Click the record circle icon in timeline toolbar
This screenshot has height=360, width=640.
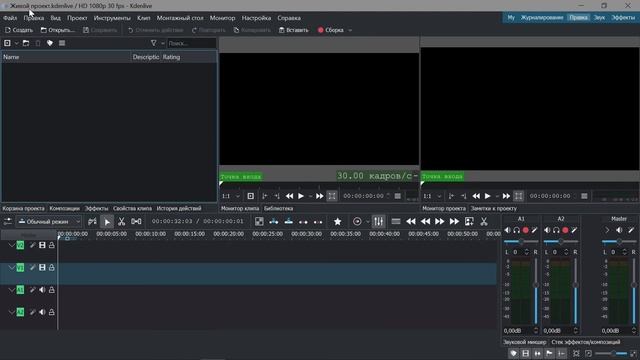(357, 222)
